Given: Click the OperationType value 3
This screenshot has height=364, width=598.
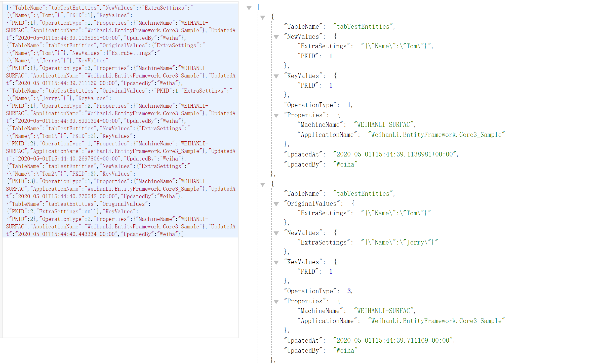Looking at the screenshot, I should (349, 291).
